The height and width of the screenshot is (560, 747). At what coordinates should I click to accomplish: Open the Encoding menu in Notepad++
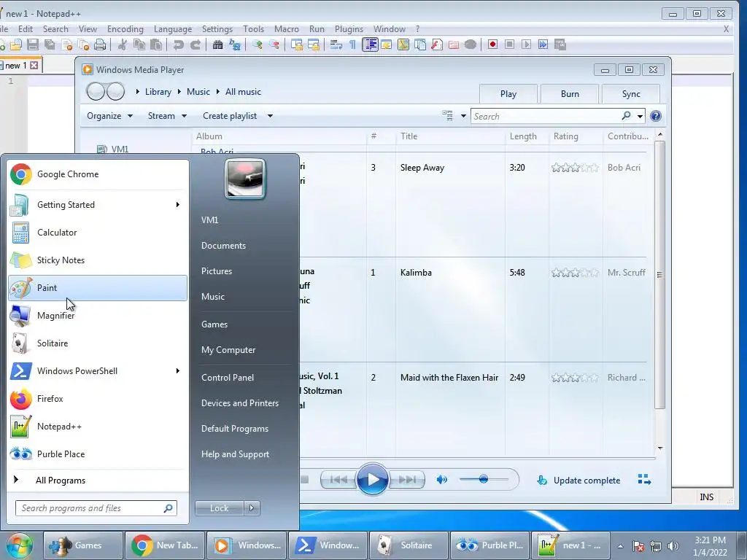pyautogui.click(x=125, y=29)
